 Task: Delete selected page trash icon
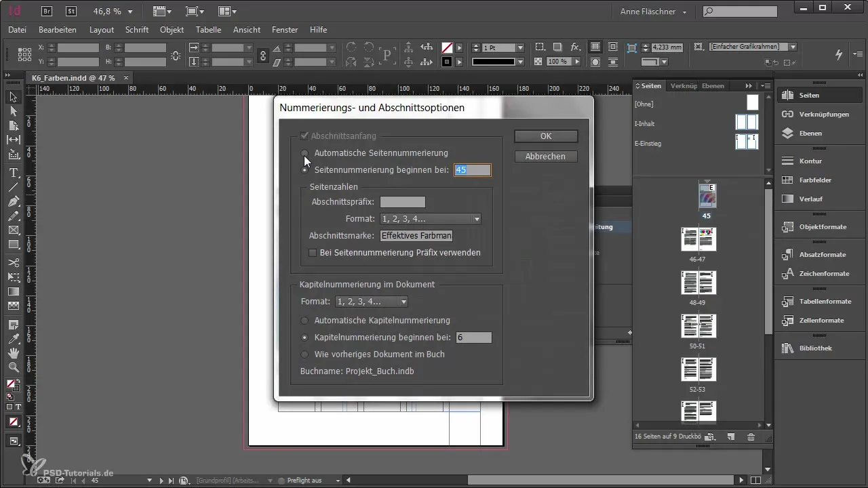[751, 438]
